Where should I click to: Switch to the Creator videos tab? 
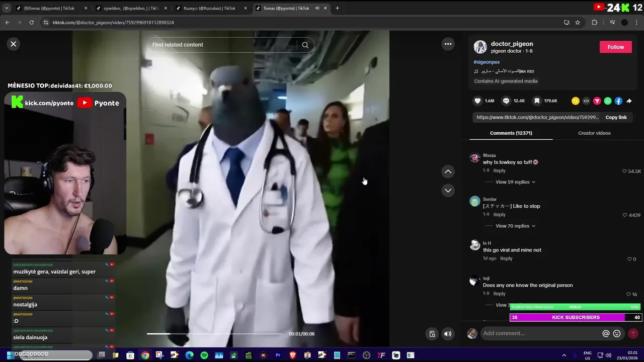click(594, 133)
